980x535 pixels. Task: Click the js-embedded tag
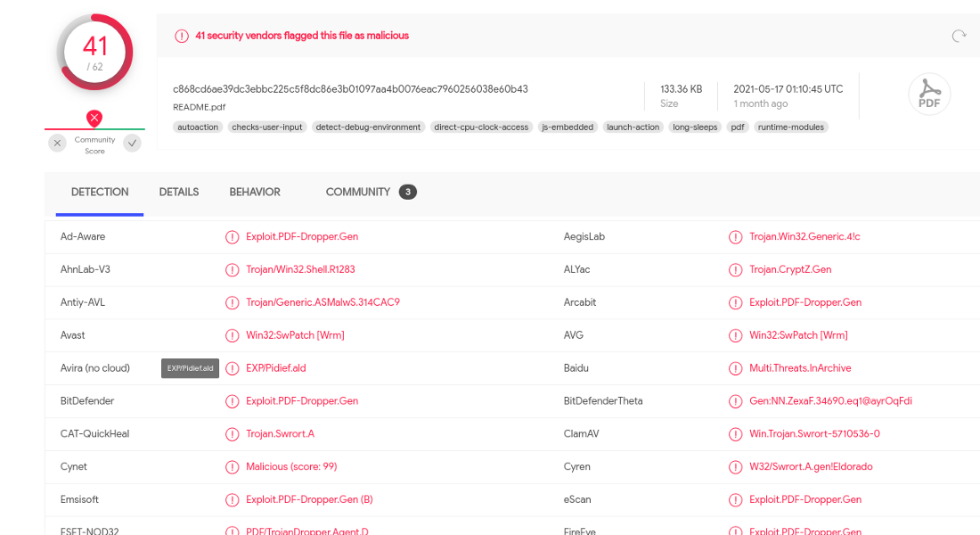568,127
